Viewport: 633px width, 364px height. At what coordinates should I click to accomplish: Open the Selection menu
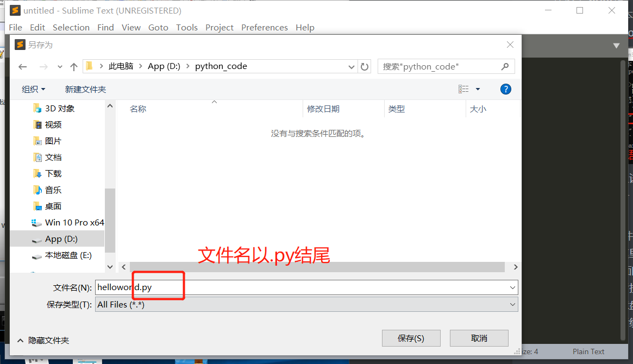pos(71,28)
